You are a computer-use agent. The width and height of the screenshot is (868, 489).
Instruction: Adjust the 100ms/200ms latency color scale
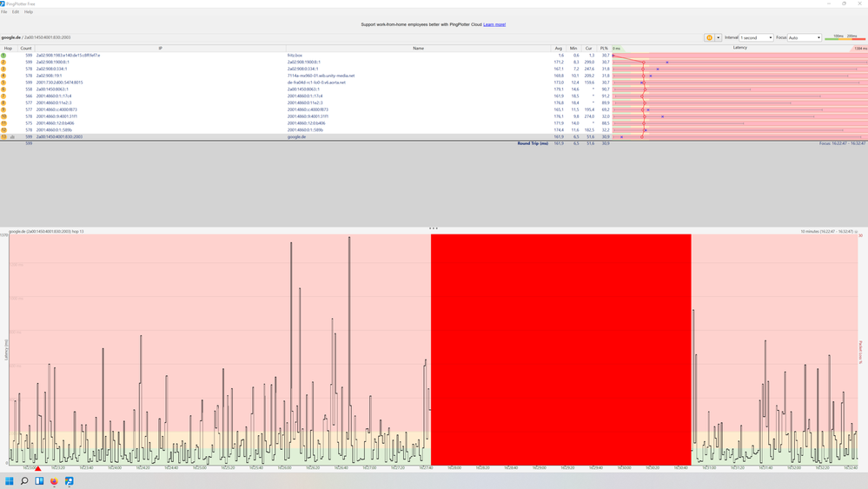pyautogui.click(x=845, y=37)
